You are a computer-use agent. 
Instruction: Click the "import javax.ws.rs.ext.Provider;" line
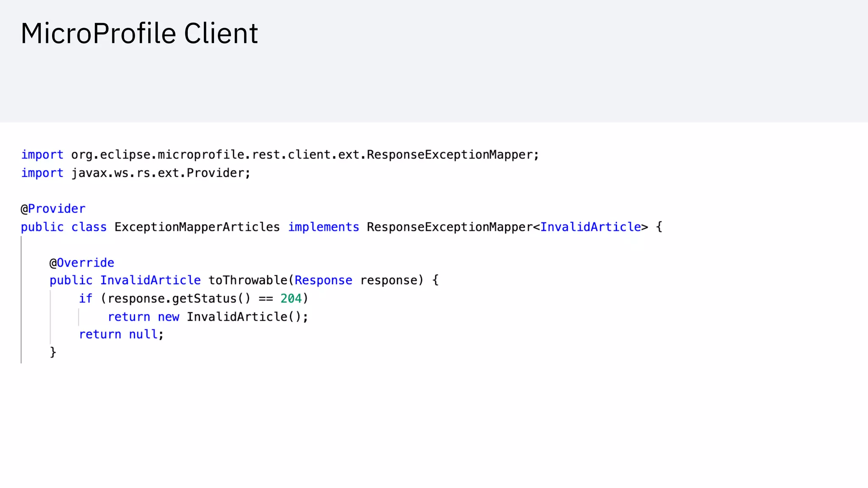[x=136, y=173]
